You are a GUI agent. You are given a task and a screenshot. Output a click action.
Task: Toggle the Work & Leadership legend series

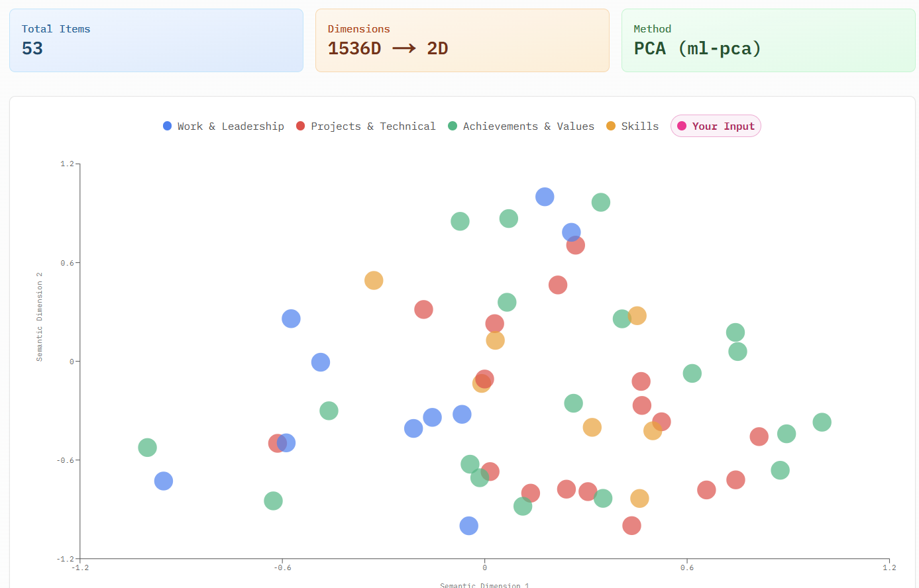pos(223,126)
